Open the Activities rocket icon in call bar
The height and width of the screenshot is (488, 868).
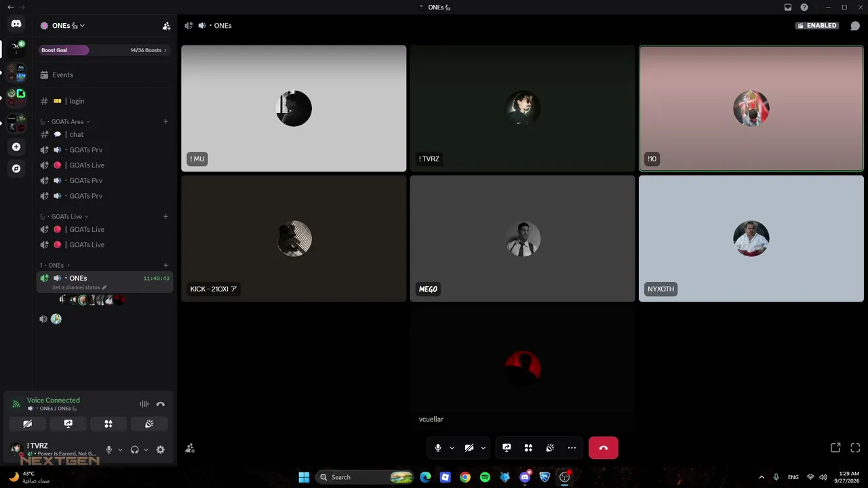point(528,448)
